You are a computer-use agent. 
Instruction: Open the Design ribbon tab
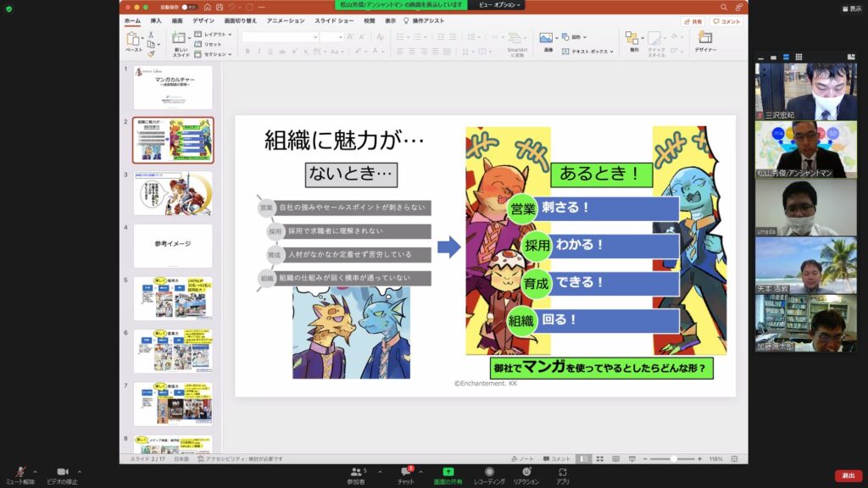[x=203, y=20]
